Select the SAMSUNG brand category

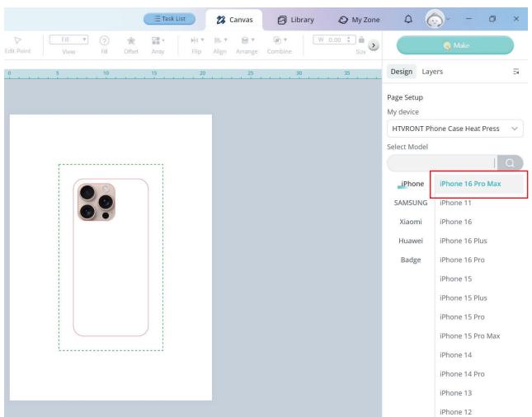coord(411,203)
